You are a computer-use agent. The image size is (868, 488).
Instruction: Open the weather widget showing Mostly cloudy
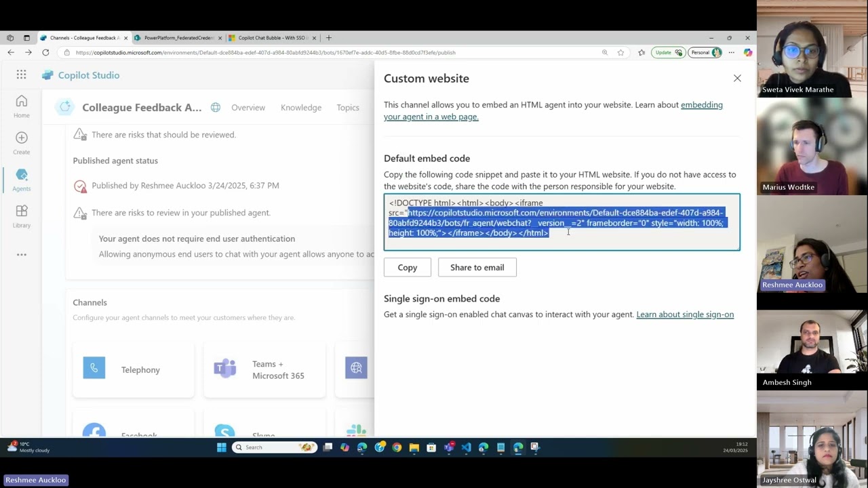(x=28, y=447)
